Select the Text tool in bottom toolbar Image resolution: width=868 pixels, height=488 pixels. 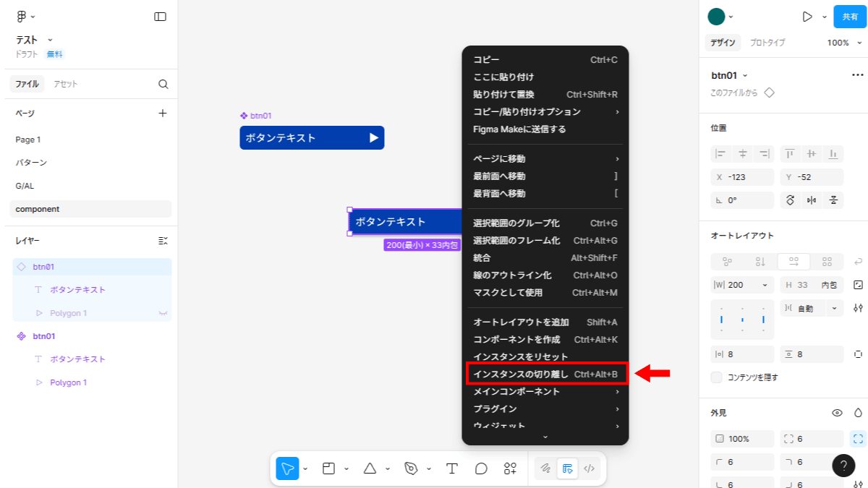point(452,468)
